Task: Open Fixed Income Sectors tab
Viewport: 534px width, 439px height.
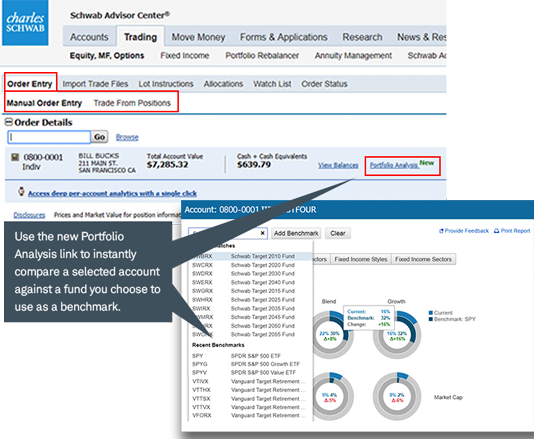Action: click(x=423, y=259)
